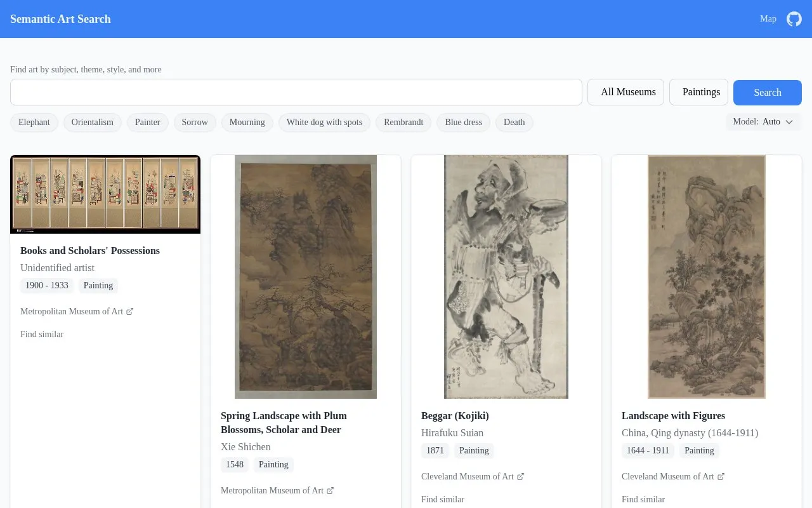Open external link icon beside Metropolitan Museum under Books and Scholars' Possessions
The width and height of the screenshot is (812, 508).
tap(130, 311)
